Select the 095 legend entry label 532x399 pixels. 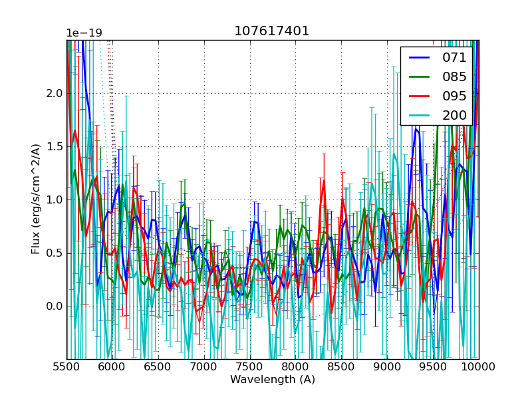pyautogui.click(x=454, y=96)
